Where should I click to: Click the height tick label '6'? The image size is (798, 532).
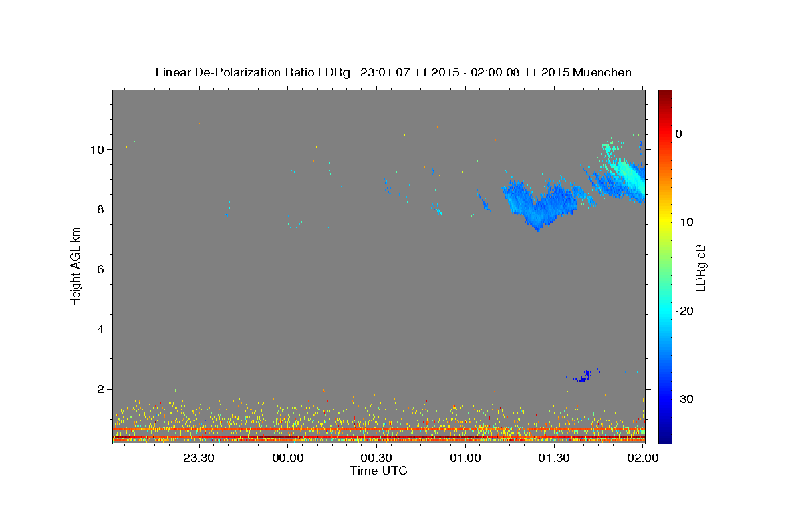click(101, 269)
